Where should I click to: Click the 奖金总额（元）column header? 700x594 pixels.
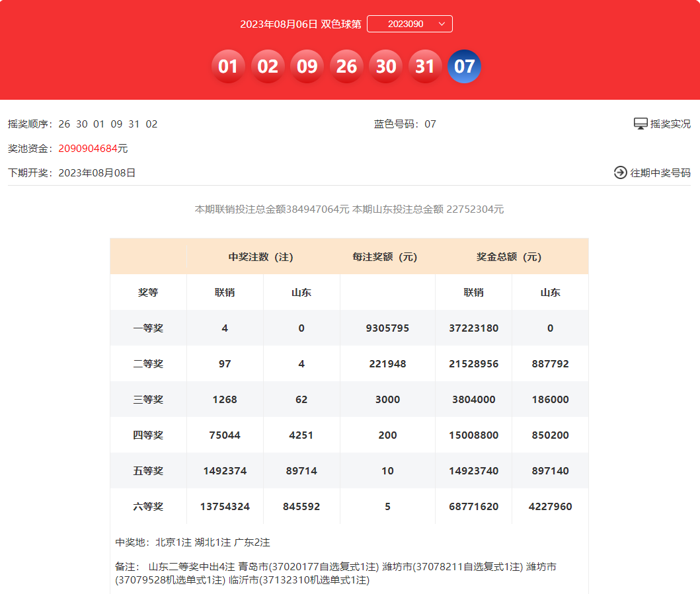(x=509, y=256)
